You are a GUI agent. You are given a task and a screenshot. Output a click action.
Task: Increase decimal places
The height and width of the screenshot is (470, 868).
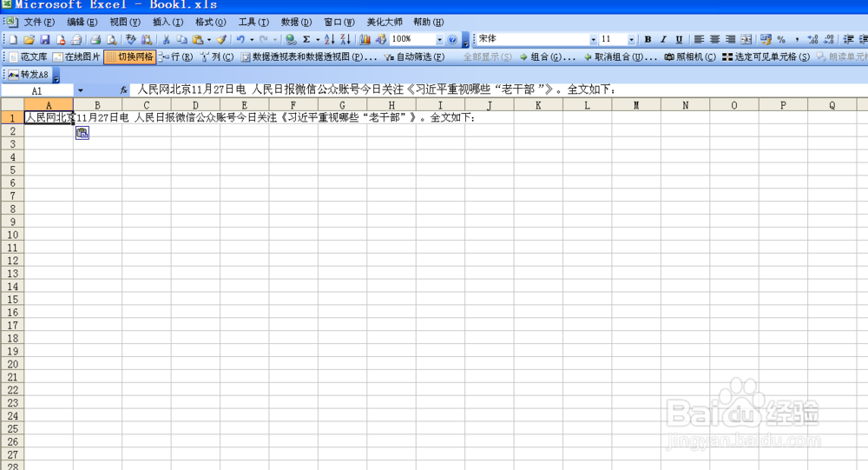point(812,39)
